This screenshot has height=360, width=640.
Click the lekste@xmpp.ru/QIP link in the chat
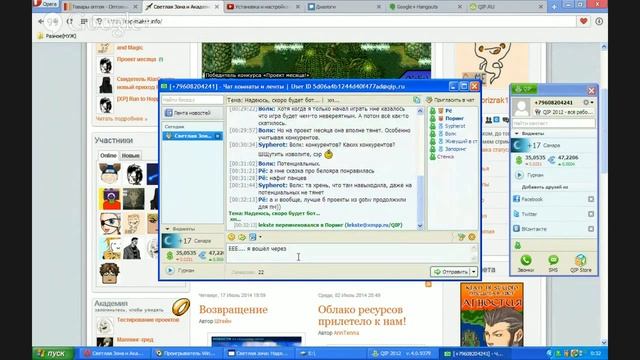pos(373,225)
